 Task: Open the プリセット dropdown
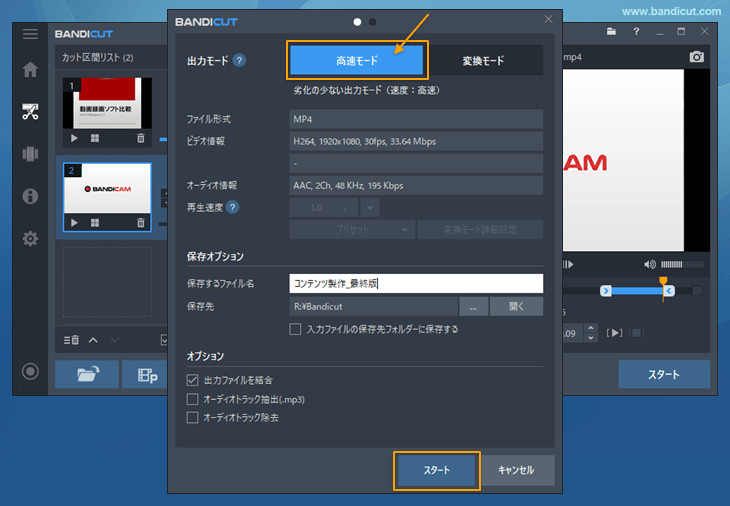click(352, 229)
